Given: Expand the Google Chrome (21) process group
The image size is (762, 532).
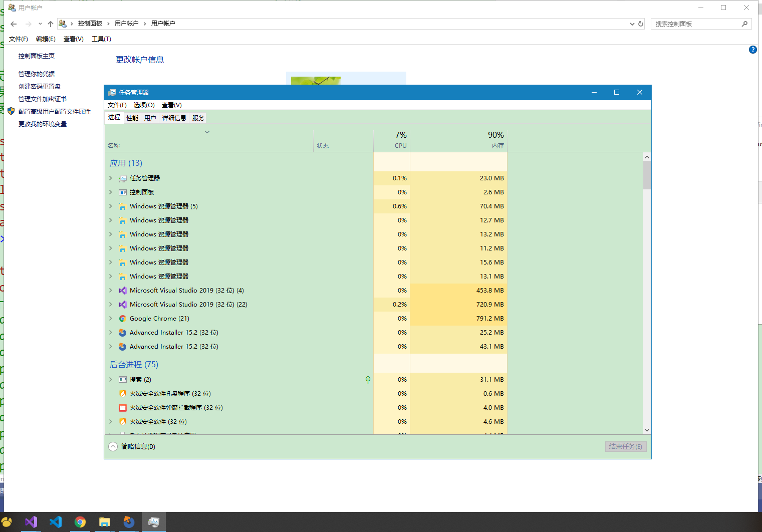Looking at the screenshot, I should click(111, 319).
